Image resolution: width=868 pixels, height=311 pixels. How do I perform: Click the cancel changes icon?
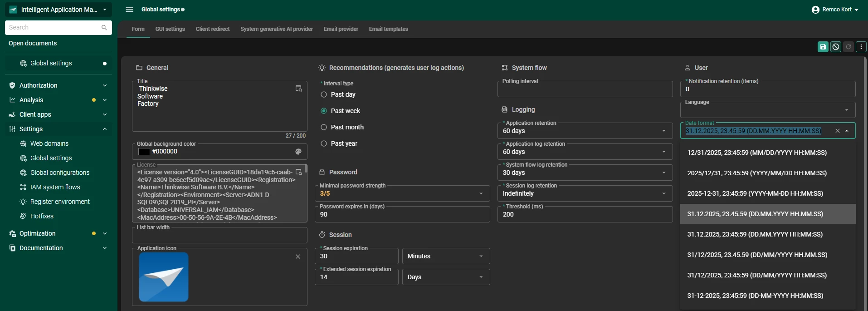tap(836, 47)
